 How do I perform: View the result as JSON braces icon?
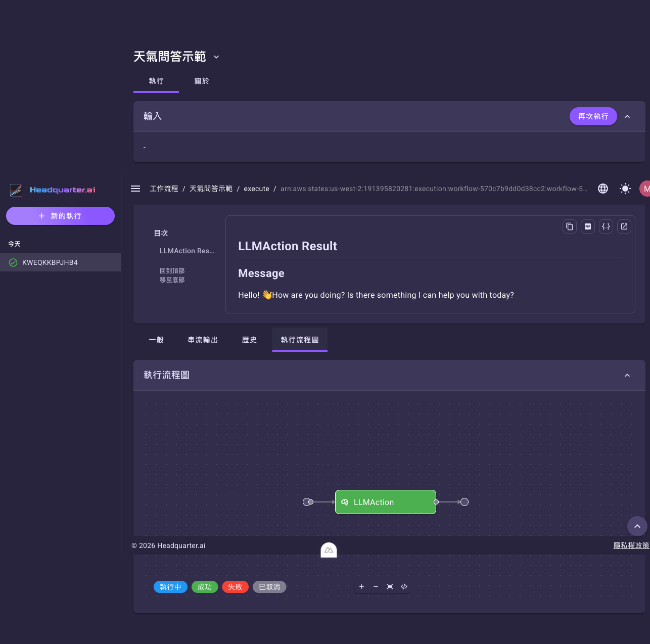[x=606, y=226]
